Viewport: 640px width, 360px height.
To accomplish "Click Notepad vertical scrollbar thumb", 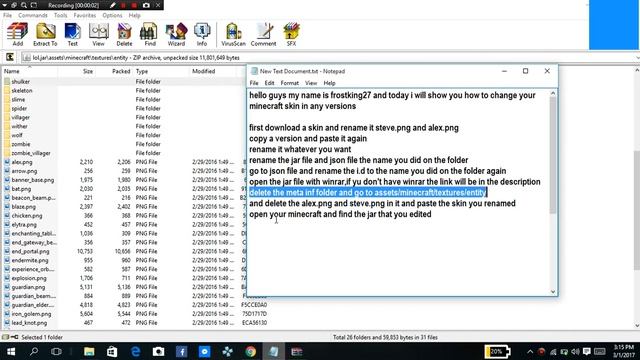I will (x=553, y=155).
